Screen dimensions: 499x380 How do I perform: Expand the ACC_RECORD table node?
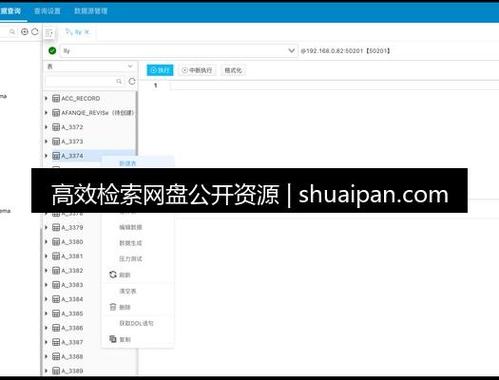click(46, 98)
